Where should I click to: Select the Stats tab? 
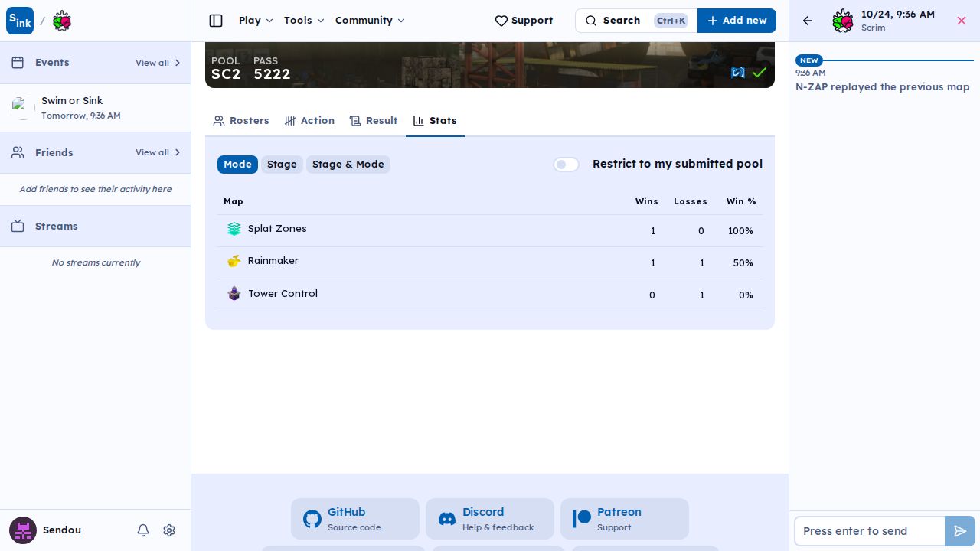(x=435, y=121)
